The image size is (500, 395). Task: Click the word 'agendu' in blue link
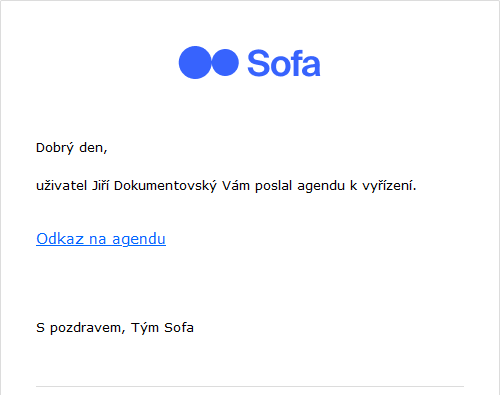click(x=139, y=239)
